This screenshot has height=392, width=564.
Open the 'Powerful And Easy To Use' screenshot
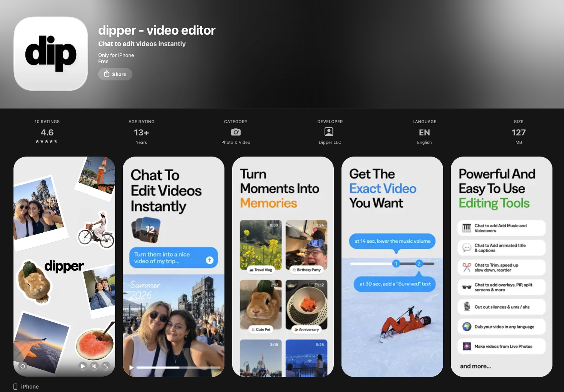point(502,267)
